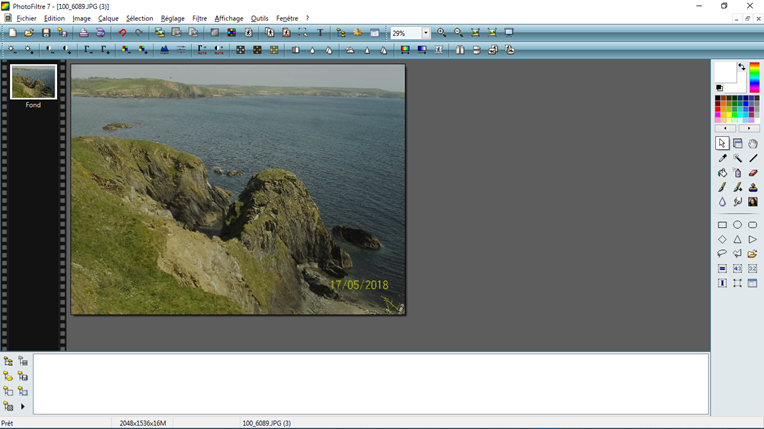Click the Text tool icon in toolbar
The height and width of the screenshot is (429, 764).
tap(320, 33)
